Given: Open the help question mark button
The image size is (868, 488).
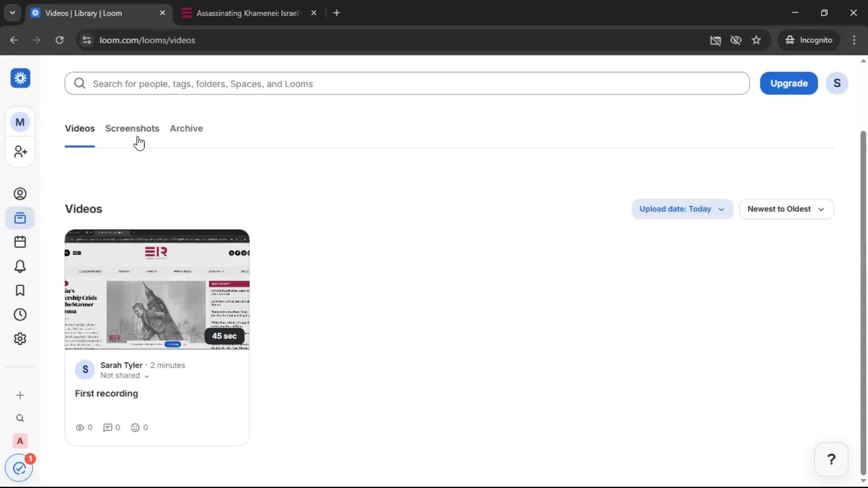Looking at the screenshot, I should tap(832, 459).
